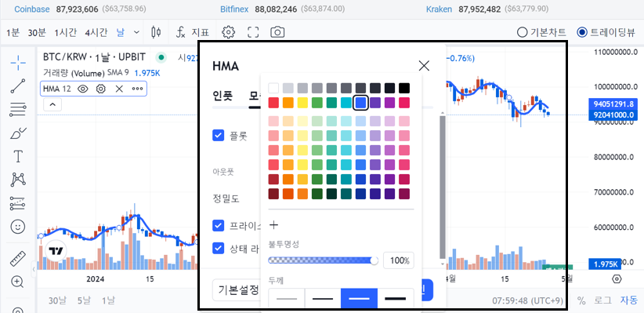644x313 pixels.
Task: Choose the second line thickness option
Action: point(323,298)
